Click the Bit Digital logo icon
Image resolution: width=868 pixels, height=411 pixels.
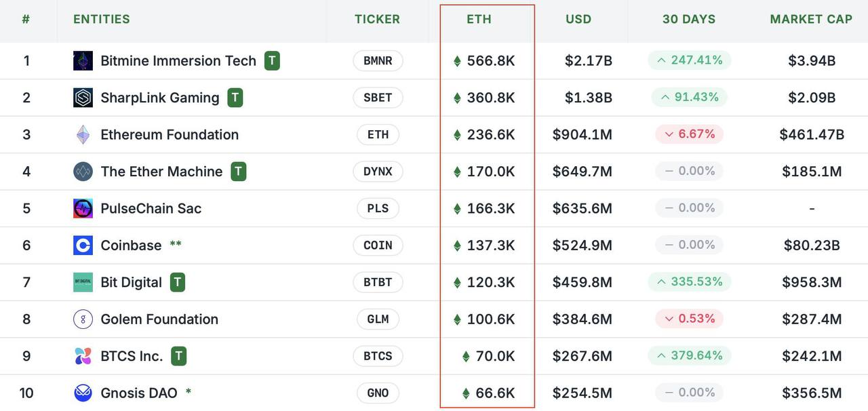(x=83, y=282)
